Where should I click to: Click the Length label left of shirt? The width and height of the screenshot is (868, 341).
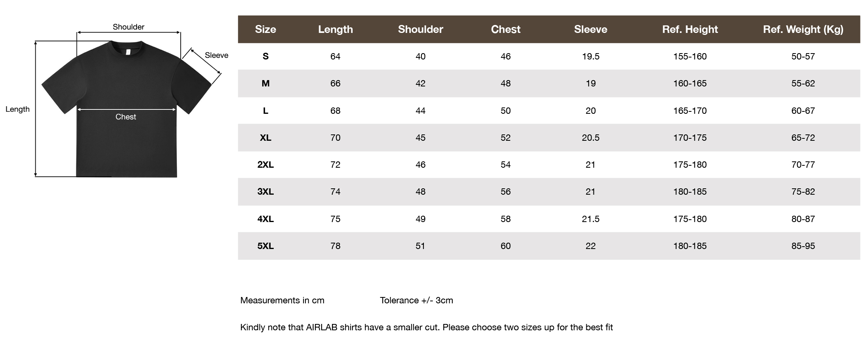pyautogui.click(x=17, y=109)
